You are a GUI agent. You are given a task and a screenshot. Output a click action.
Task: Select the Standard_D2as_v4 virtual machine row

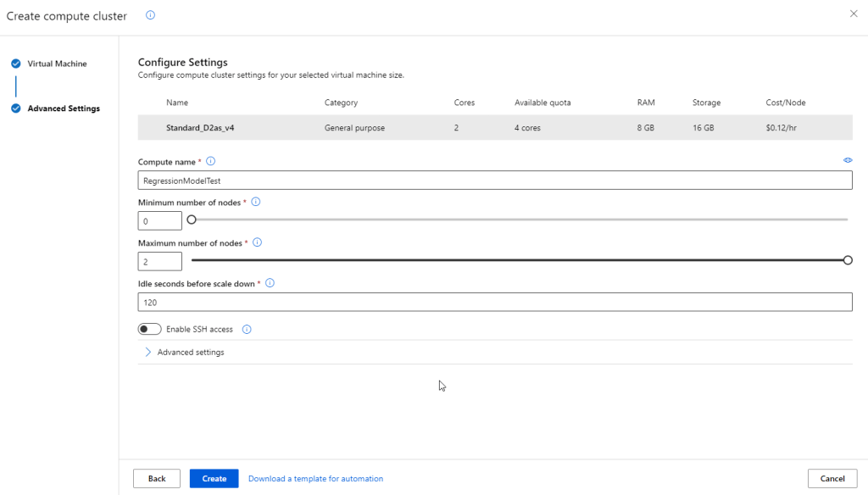494,128
